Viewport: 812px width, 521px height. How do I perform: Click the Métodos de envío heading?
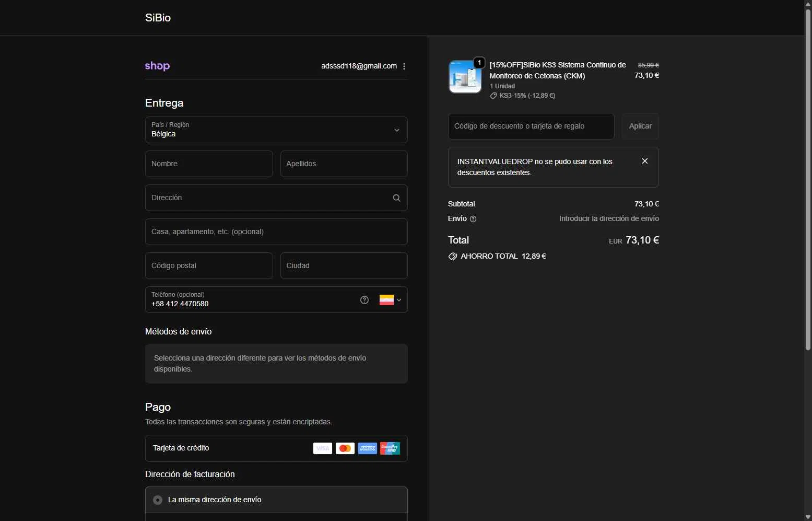click(x=179, y=332)
